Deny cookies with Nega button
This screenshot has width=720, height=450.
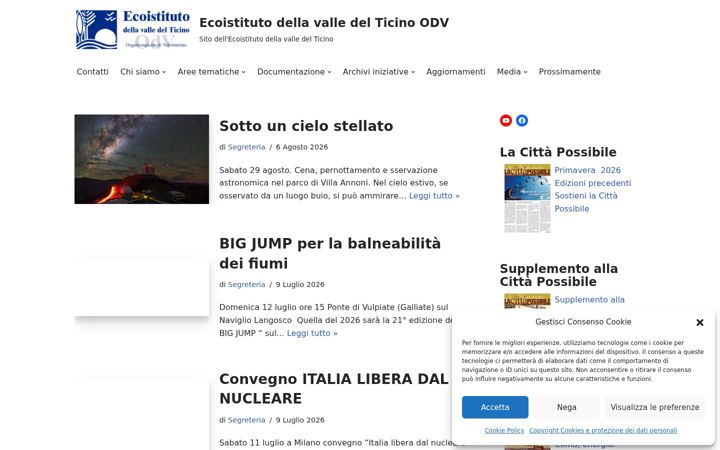(567, 407)
